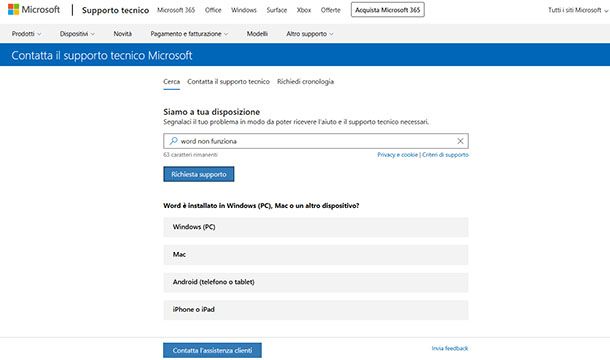Open the Windows nav link

click(x=244, y=10)
